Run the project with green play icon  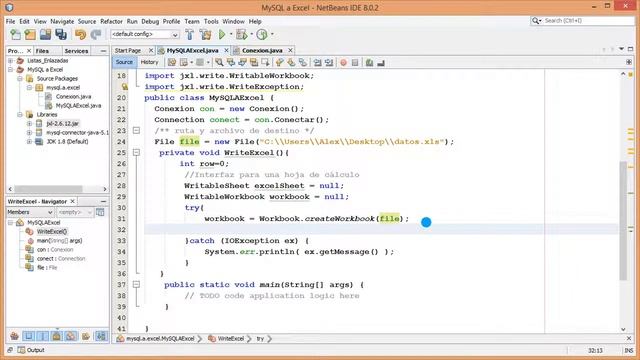(222, 35)
